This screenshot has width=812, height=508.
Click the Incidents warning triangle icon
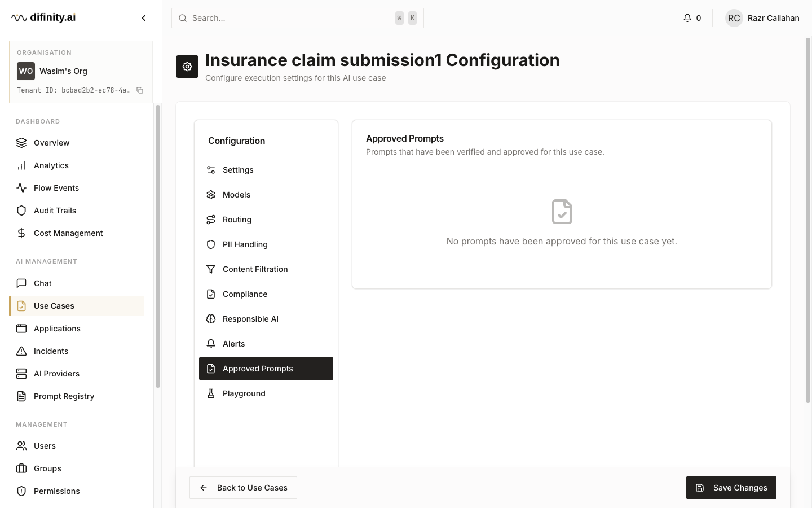[x=21, y=351]
